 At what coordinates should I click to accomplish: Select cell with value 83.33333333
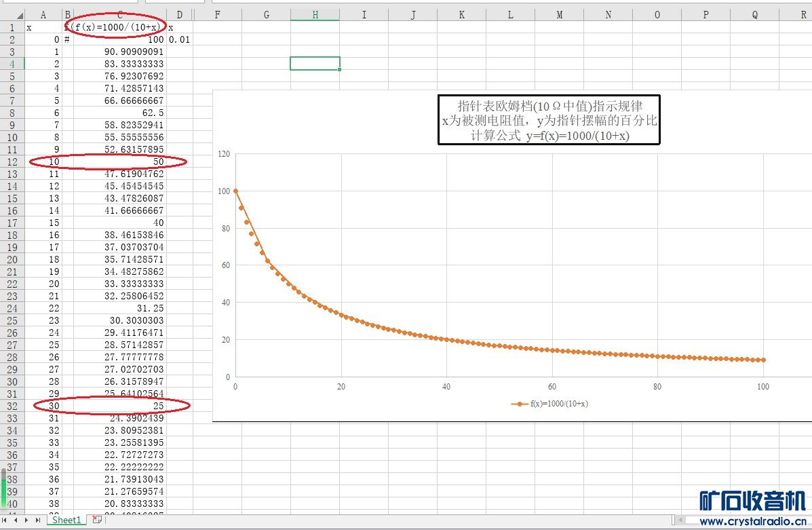(x=119, y=64)
